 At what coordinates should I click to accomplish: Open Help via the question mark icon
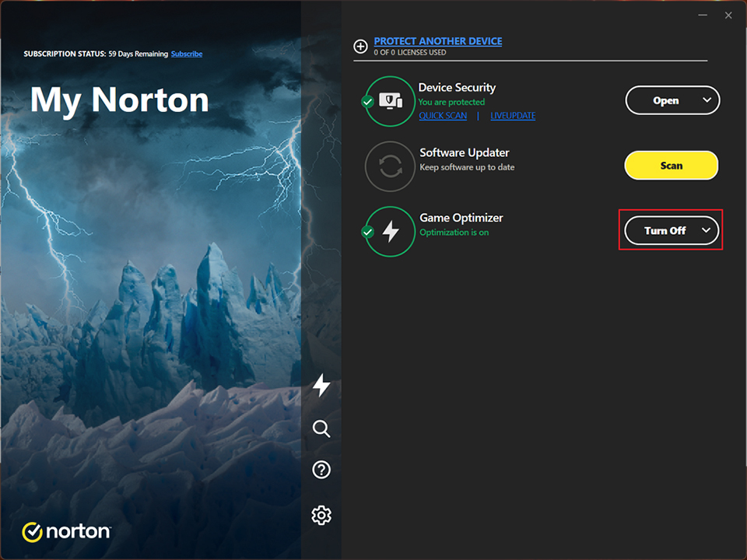pyautogui.click(x=321, y=470)
